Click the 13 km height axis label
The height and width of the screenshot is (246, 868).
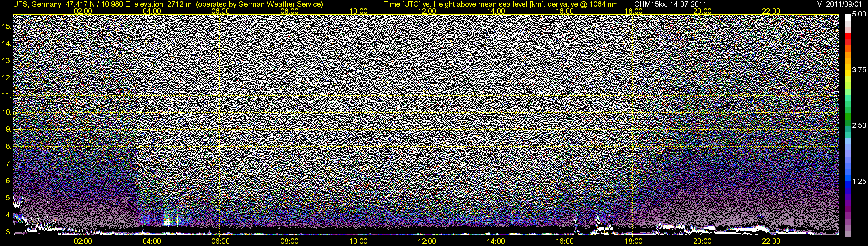coord(7,61)
